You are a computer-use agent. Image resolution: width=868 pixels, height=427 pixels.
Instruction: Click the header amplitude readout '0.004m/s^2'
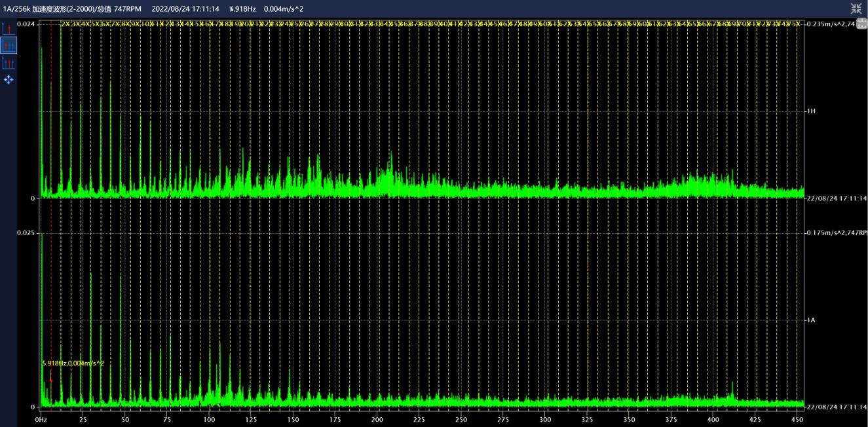tap(284, 9)
